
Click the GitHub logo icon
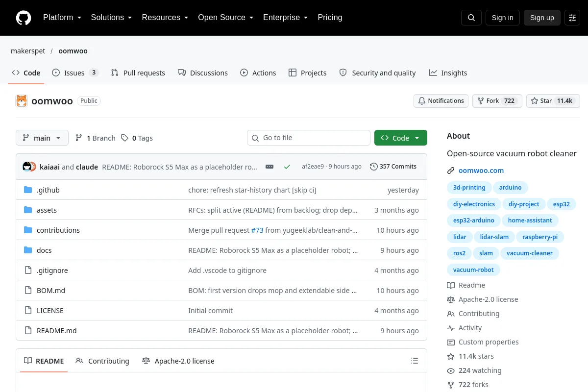click(x=24, y=18)
